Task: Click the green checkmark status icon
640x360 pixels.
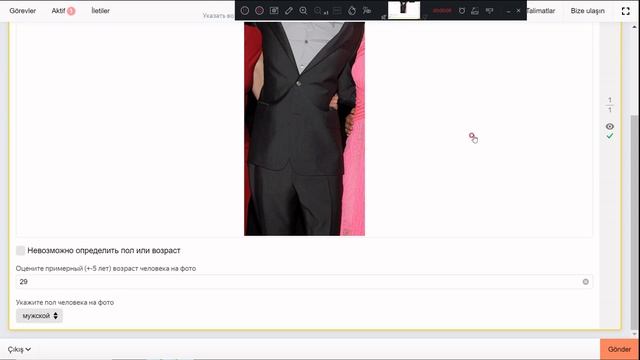Action: click(610, 136)
